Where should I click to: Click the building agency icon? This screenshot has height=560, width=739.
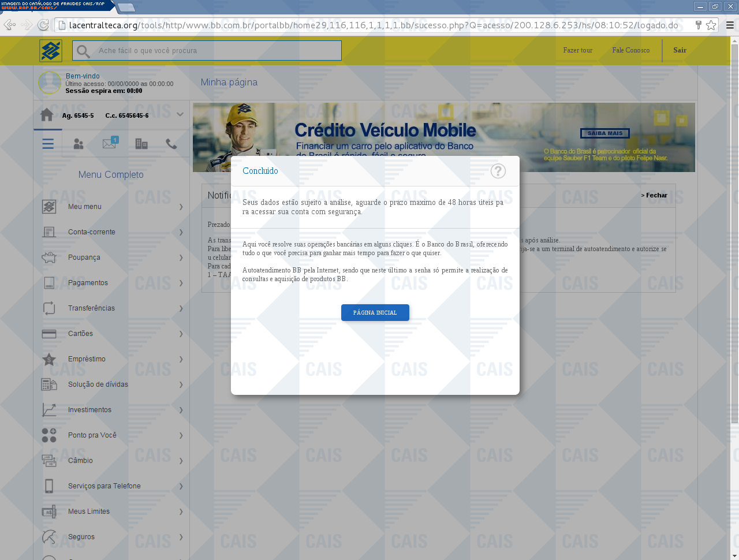(141, 144)
